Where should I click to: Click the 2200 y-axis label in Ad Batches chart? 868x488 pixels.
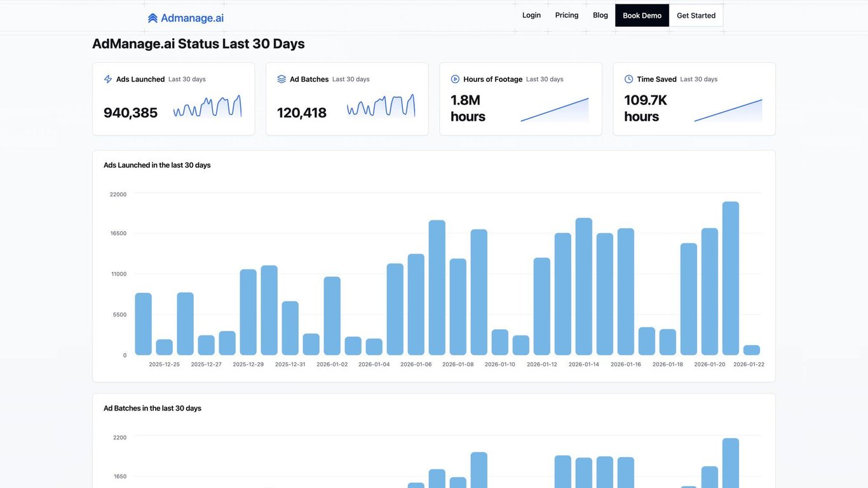pos(120,438)
